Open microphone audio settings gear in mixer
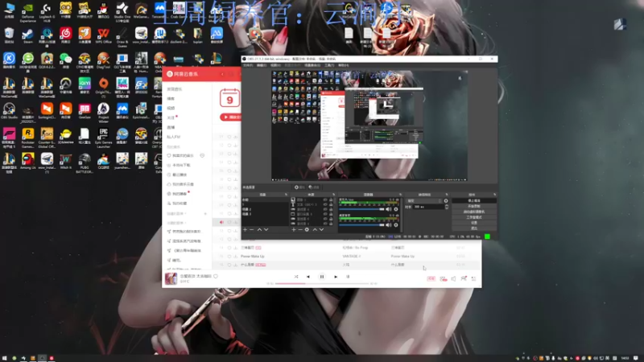Screen dimensions: 644x362 click(x=396, y=209)
